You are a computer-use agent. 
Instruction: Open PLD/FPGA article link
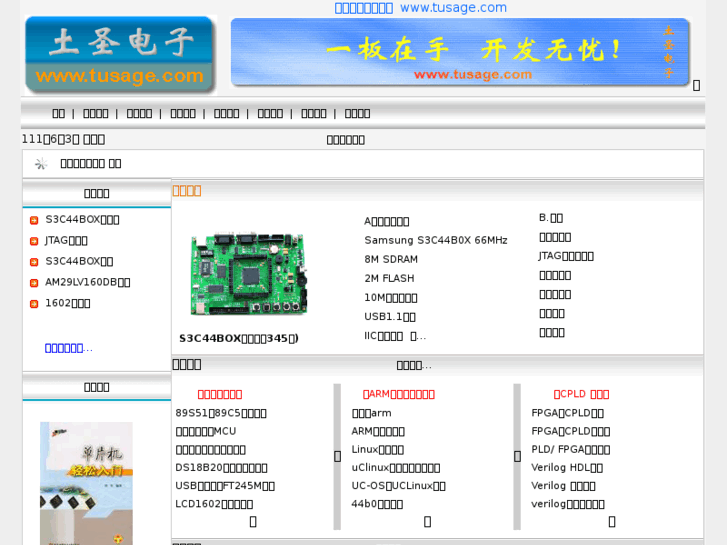571,449
